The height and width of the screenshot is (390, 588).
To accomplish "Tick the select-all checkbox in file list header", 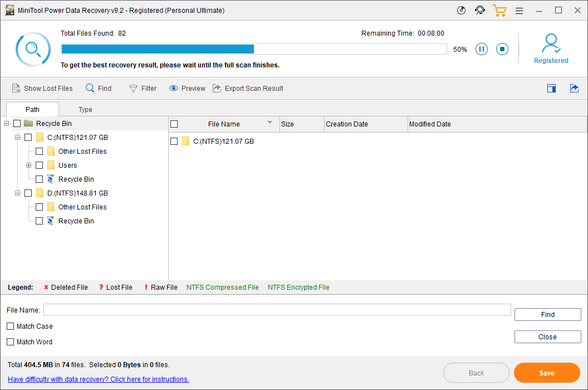I will pos(174,124).
